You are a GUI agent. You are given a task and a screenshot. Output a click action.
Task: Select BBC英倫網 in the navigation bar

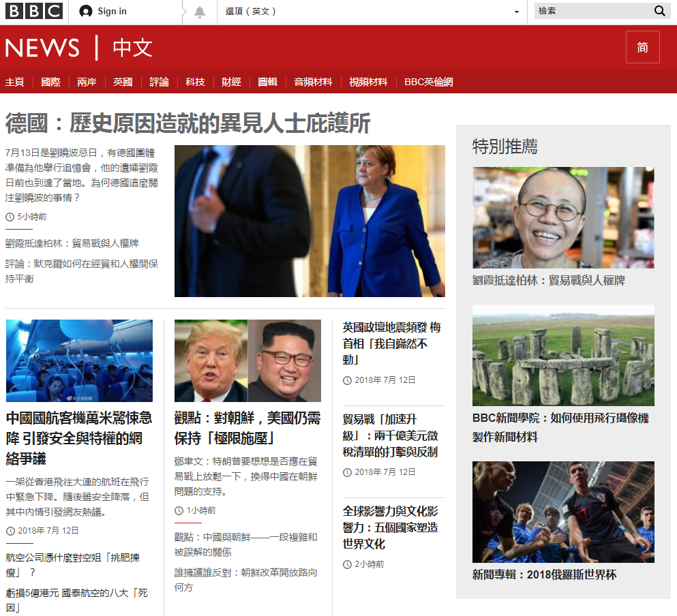[428, 82]
